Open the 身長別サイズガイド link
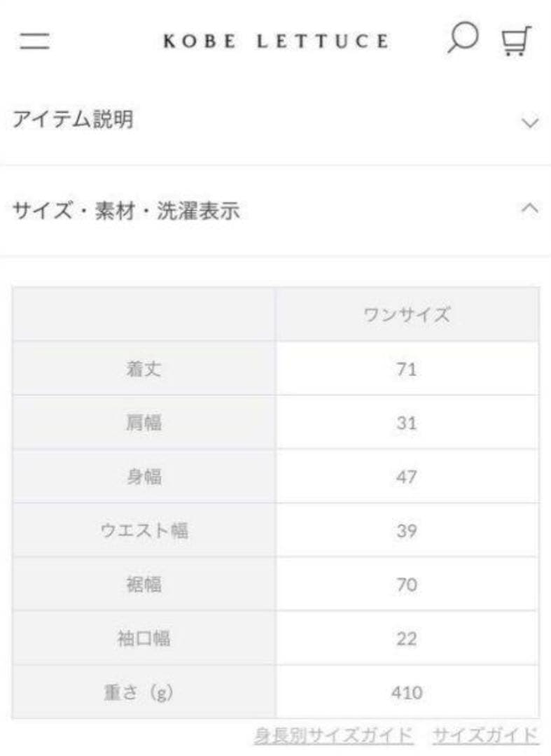 [333, 736]
